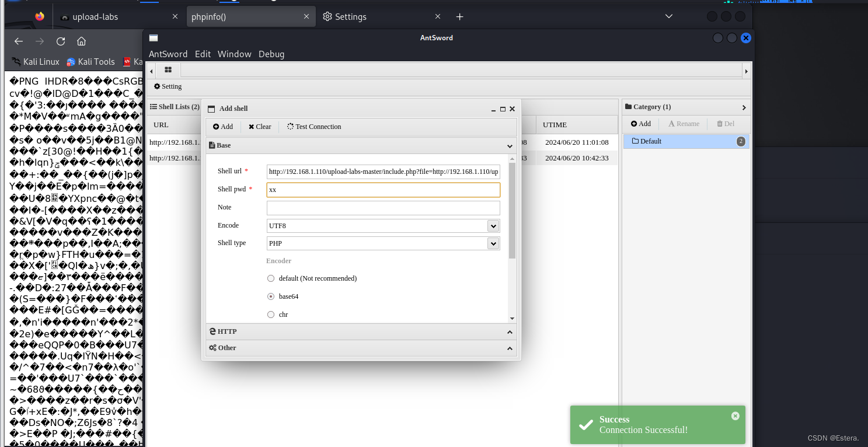Click Del in the Category panel

click(x=726, y=124)
